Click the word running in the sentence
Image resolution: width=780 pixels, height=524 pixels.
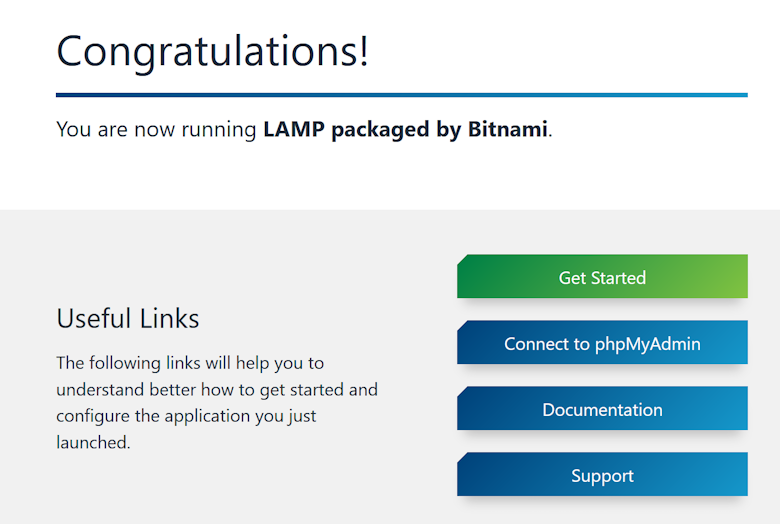pos(219,130)
